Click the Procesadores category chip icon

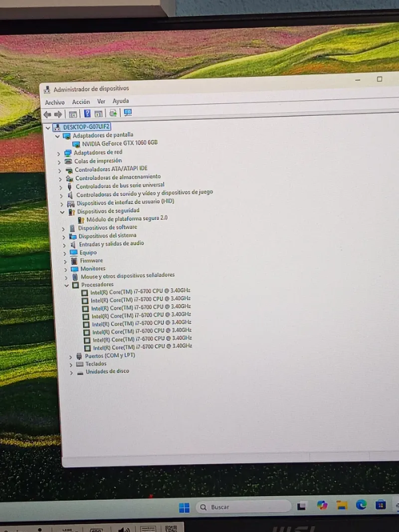(x=75, y=285)
